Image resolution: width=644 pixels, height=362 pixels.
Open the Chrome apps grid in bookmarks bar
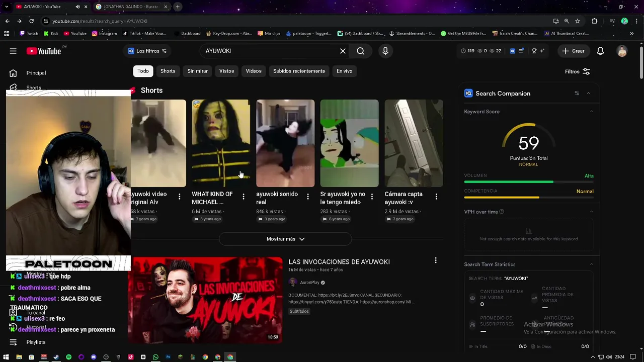point(7,34)
